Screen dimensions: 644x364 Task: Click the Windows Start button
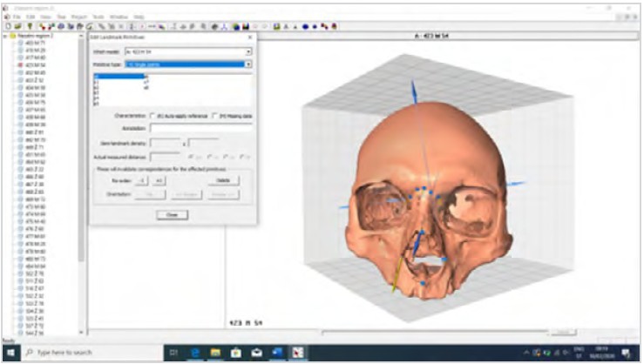(10, 352)
